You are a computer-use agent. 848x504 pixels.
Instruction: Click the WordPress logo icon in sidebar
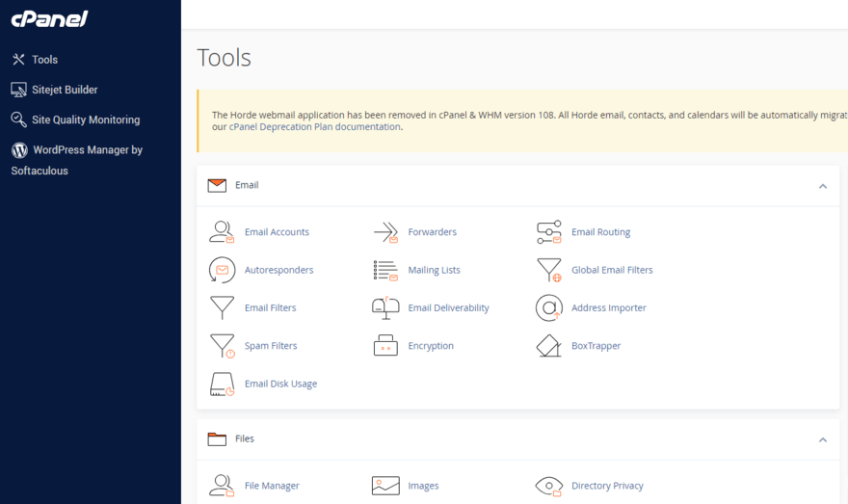[19, 149]
